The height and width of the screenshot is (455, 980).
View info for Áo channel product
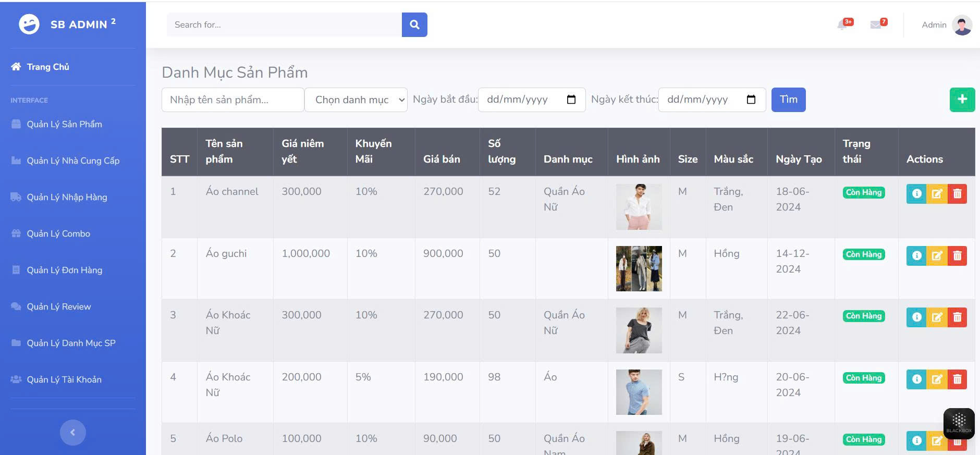click(916, 194)
